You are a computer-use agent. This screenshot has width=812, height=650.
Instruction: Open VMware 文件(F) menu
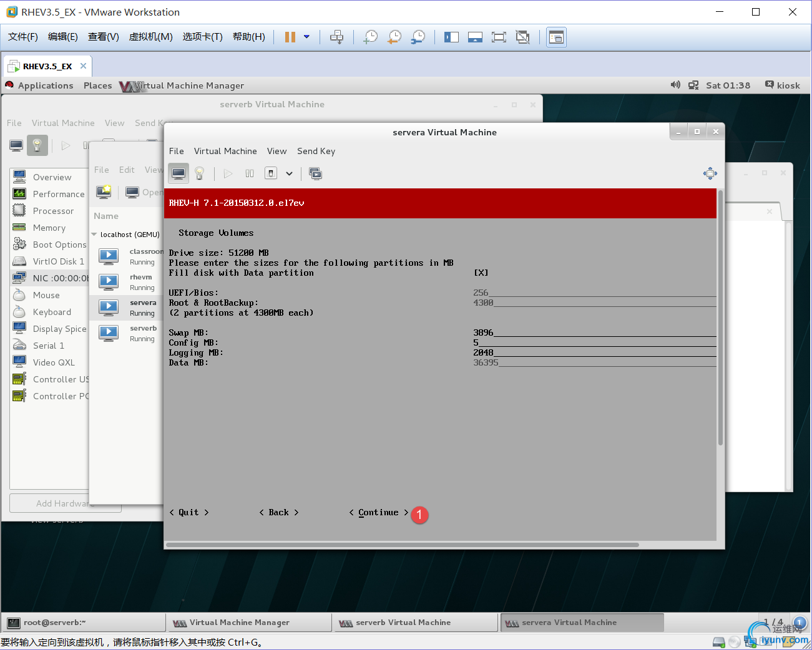pyautogui.click(x=23, y=37)
